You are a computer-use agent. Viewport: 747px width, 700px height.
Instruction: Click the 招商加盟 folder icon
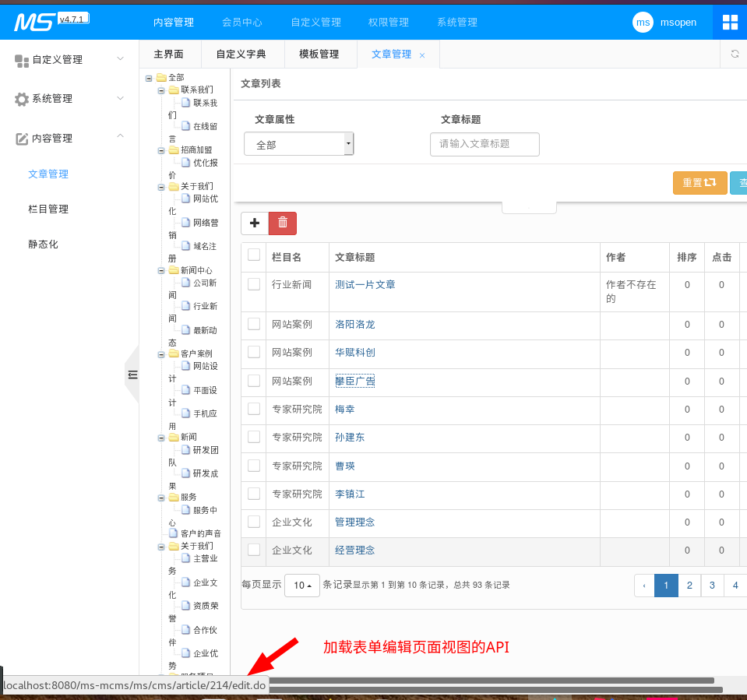coord(174,150)
